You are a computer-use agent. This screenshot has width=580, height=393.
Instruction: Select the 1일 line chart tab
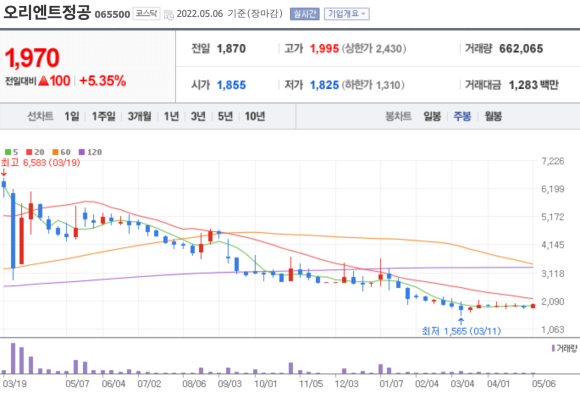[x=72, y=117]
